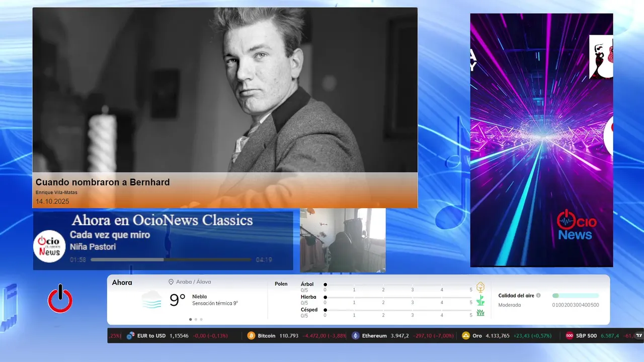Click the Hierba pollen label

308,297
